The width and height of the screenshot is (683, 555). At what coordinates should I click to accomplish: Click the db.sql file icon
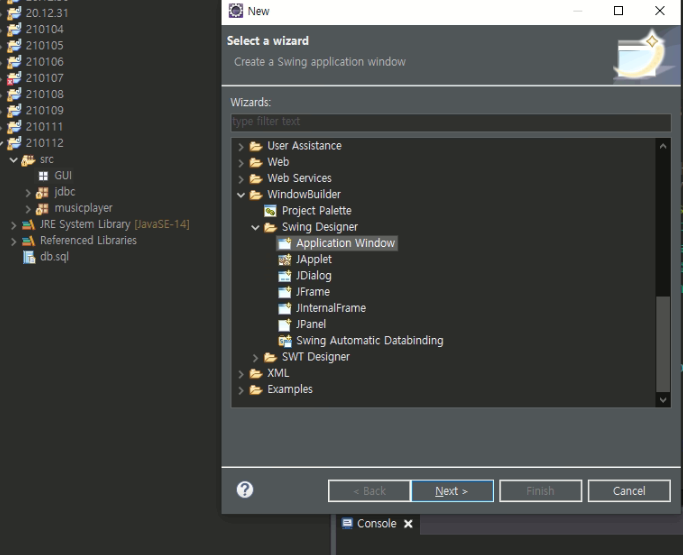click(x=29, y=257)
